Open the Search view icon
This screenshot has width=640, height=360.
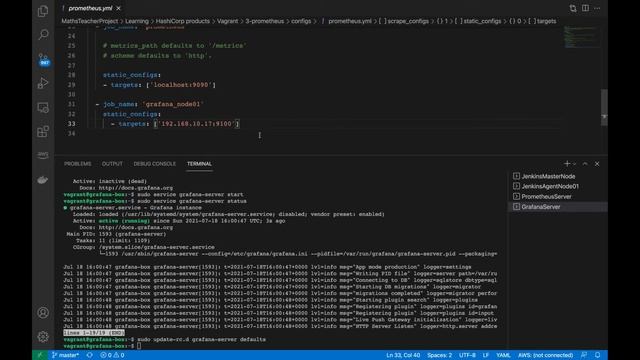tap(43, 35)
